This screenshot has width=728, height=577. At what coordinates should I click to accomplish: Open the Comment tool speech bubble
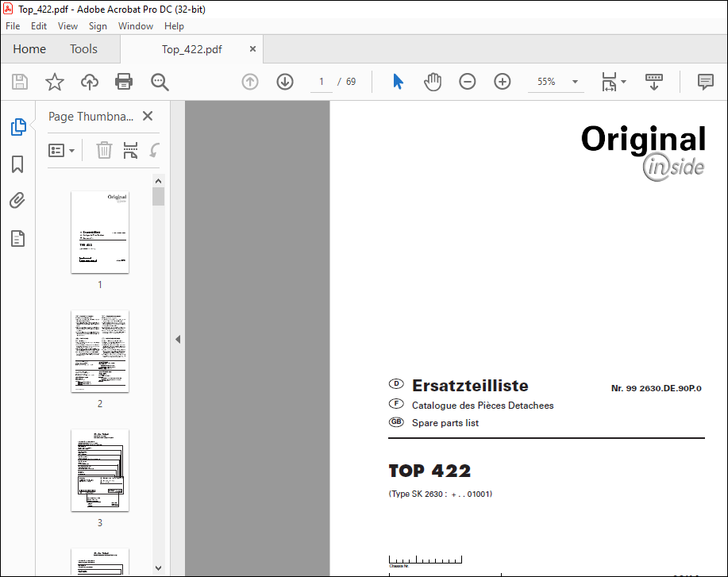[705, 82]
